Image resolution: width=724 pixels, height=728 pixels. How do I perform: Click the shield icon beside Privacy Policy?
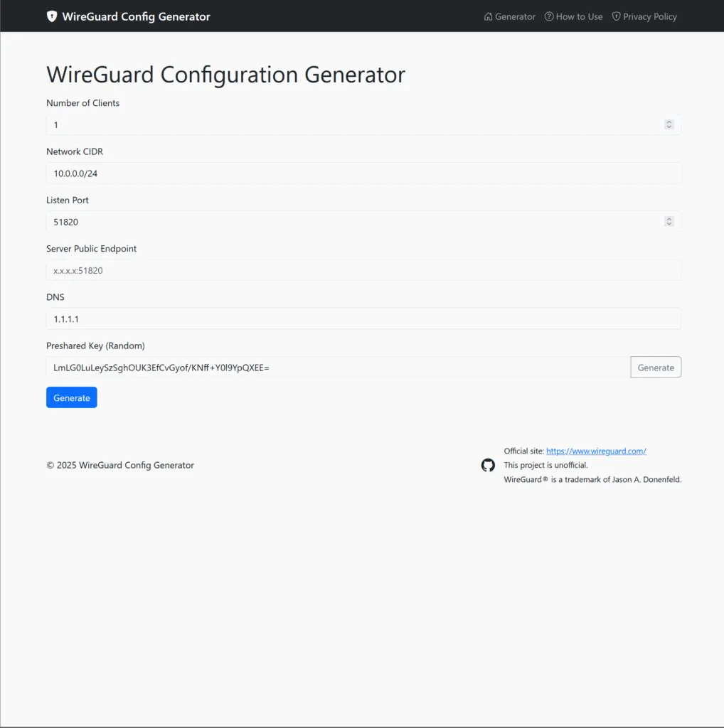(617, 16)
